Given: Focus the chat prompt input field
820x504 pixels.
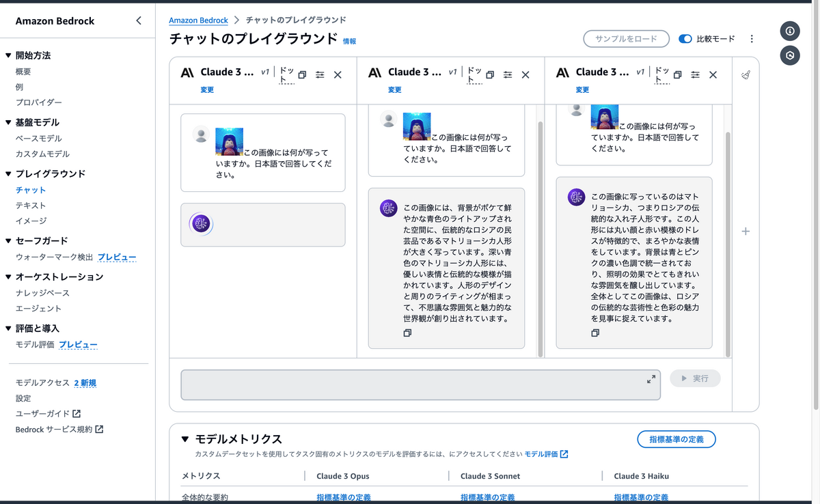Looking at the screenshot, I should pyautogui.click(x=420, y=385).
